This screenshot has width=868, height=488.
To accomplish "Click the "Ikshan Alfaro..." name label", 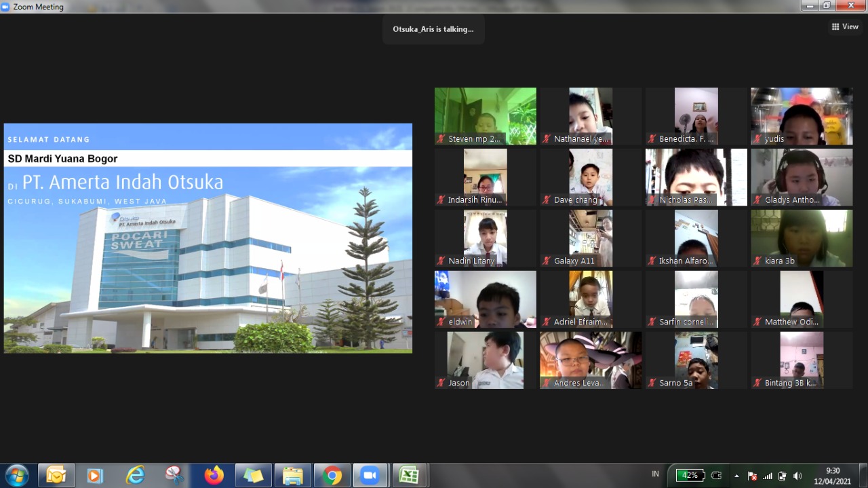I will 687,261.
